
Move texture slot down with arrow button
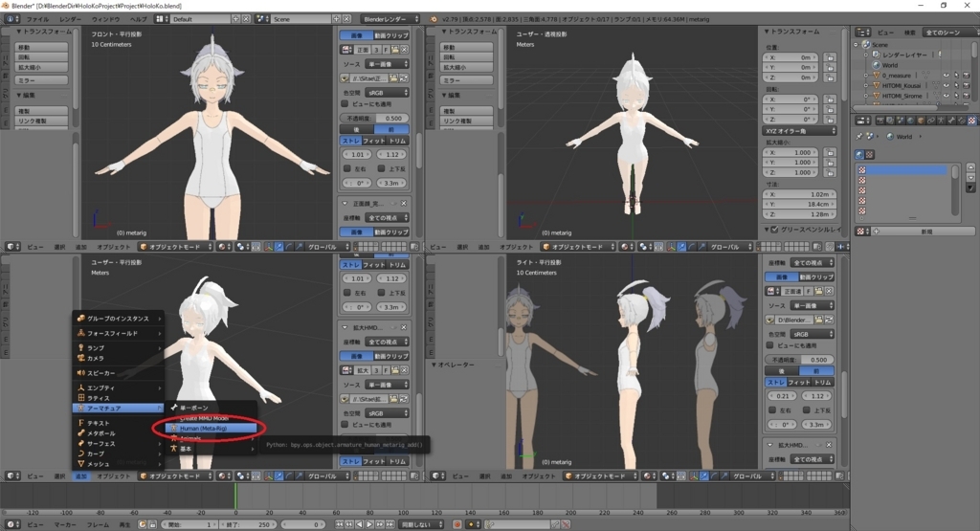(x=970, y=177)
